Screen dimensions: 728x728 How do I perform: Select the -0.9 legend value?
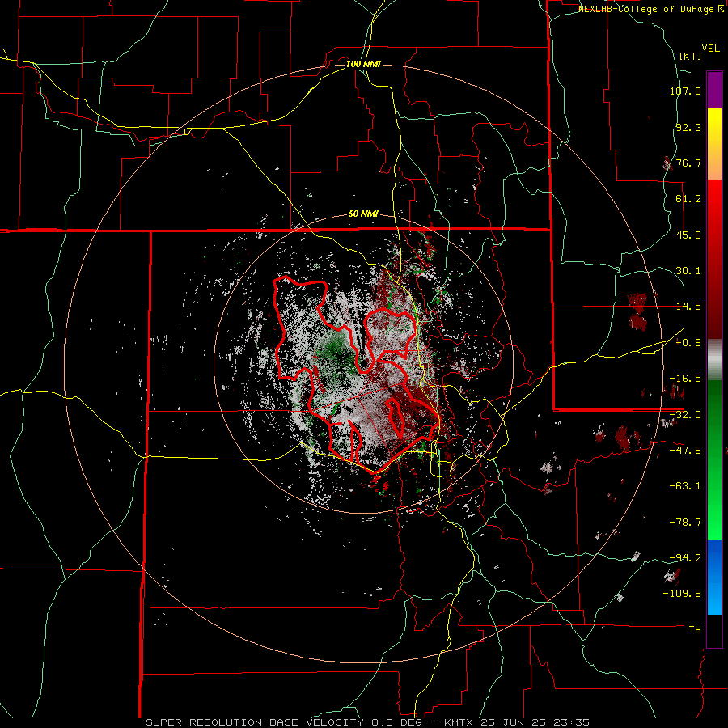point(688,343)
